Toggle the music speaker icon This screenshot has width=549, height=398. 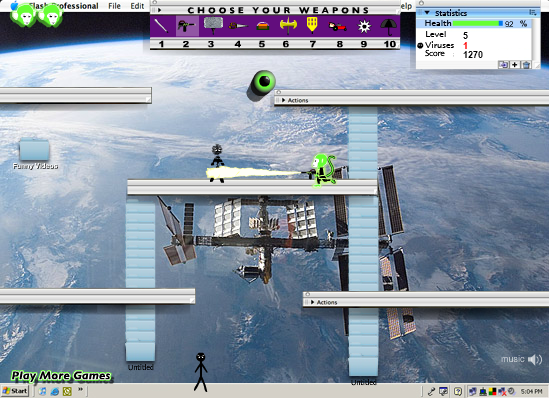[x=534, y=359]
